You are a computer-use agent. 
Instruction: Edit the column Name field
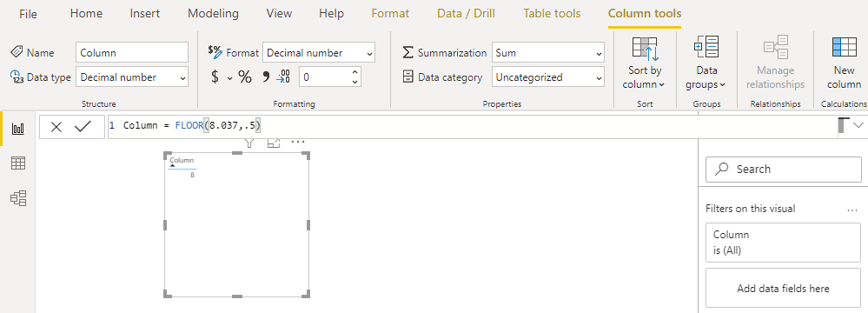[132, 53]
